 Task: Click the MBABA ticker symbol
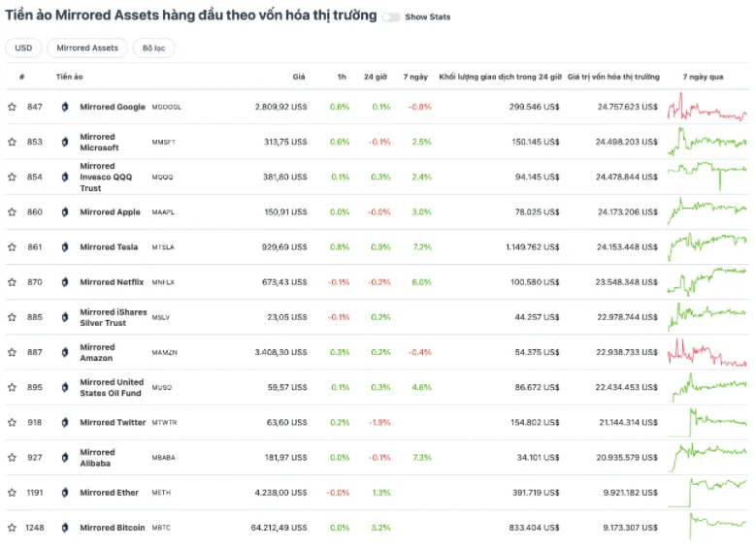coord(163,458)
